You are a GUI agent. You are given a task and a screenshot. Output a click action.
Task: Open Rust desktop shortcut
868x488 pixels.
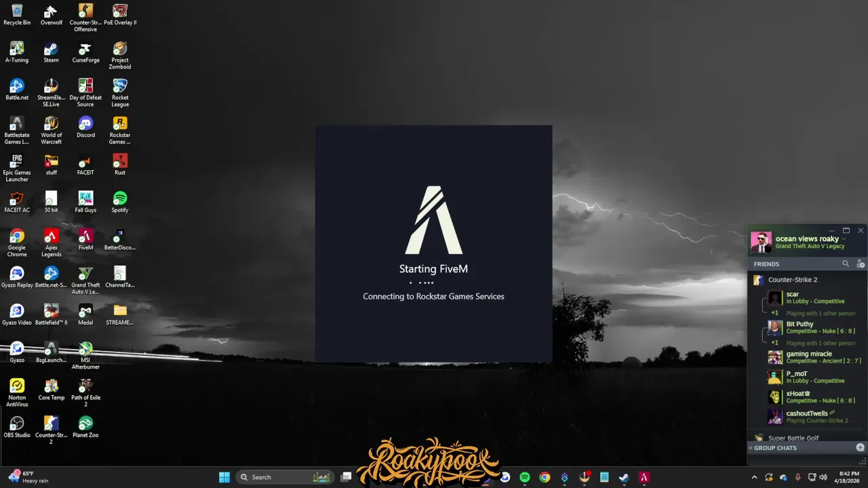point(120,165)
